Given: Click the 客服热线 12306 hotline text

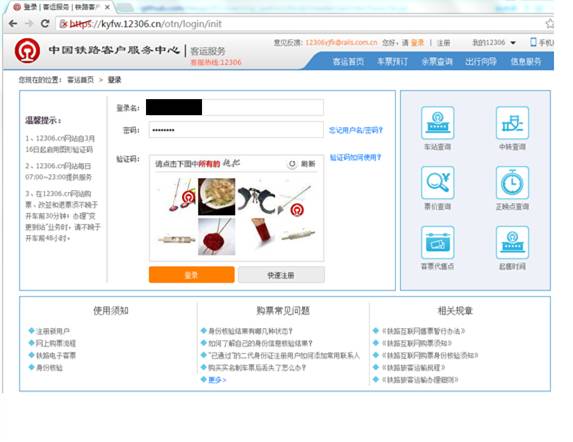Looking at the screenshot, I should [216, 62].
